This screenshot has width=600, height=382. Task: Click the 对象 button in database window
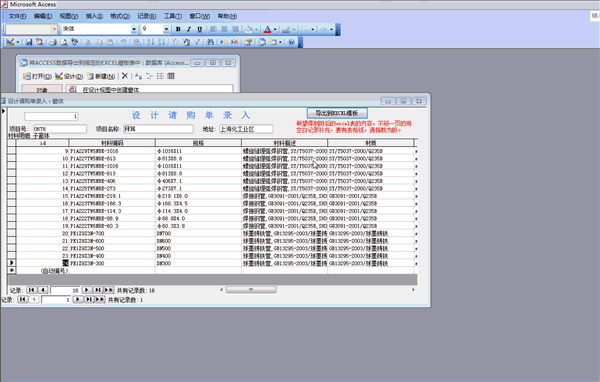tap(42, 89)
